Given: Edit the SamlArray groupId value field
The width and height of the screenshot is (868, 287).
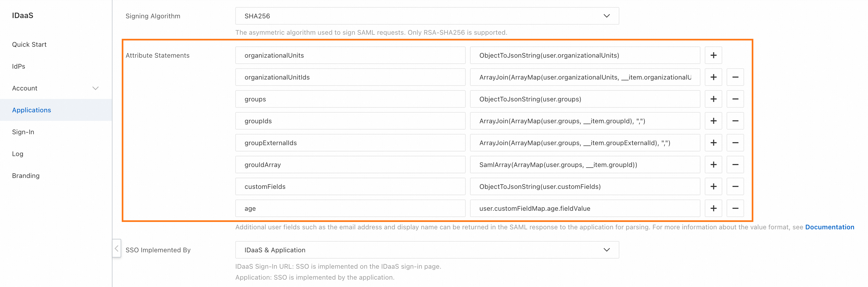Looking at the screenshot, I should (585, 165).
